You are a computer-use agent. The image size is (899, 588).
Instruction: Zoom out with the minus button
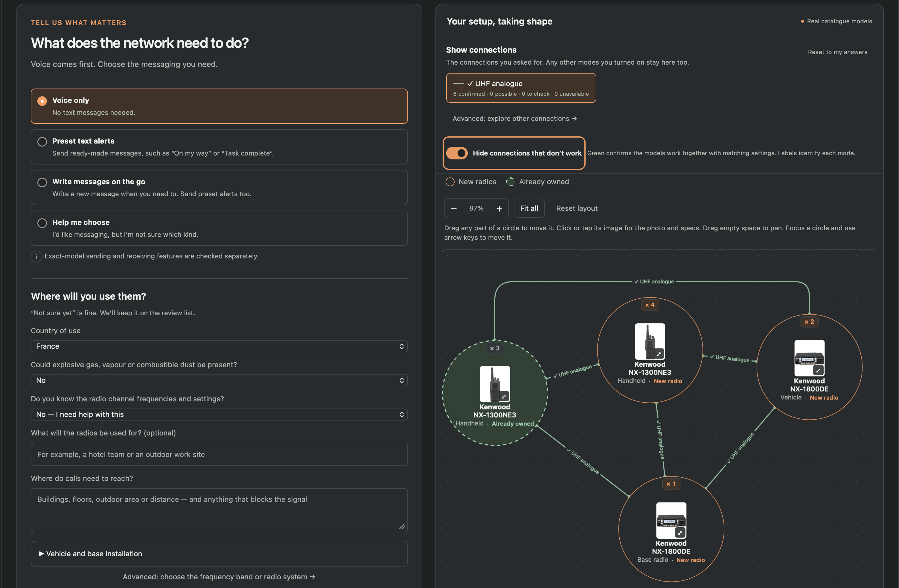454,208
